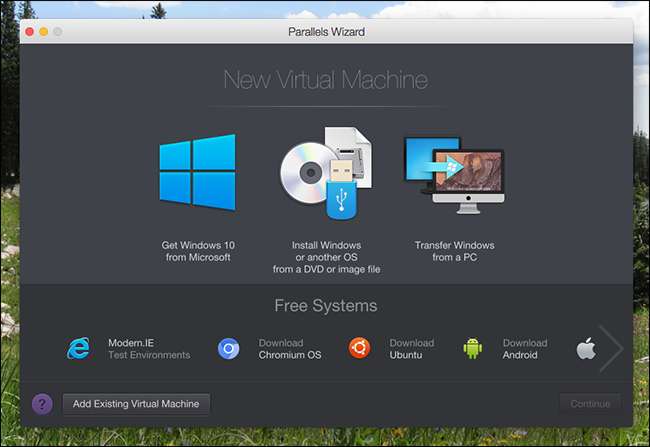Pick the Transfer Windows from PC icon
This screenshot has width=650, height=447.
(x=454, y=175)
